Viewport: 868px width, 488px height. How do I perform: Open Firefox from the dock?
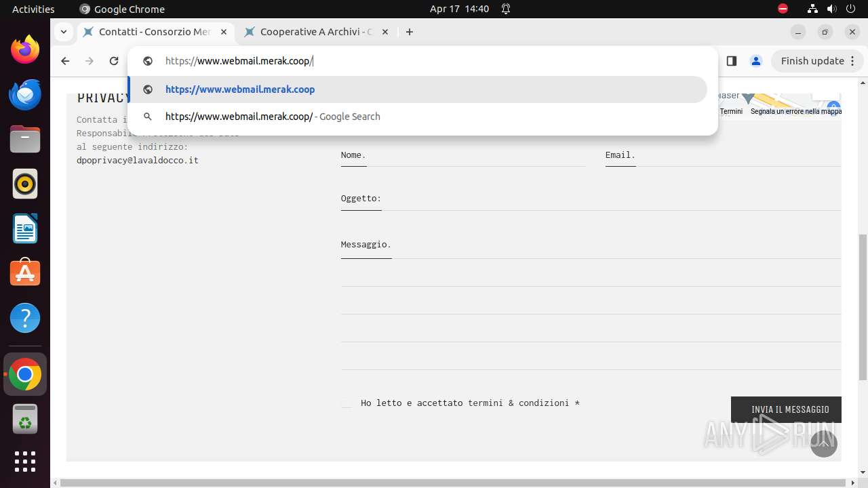coord(25,49)
